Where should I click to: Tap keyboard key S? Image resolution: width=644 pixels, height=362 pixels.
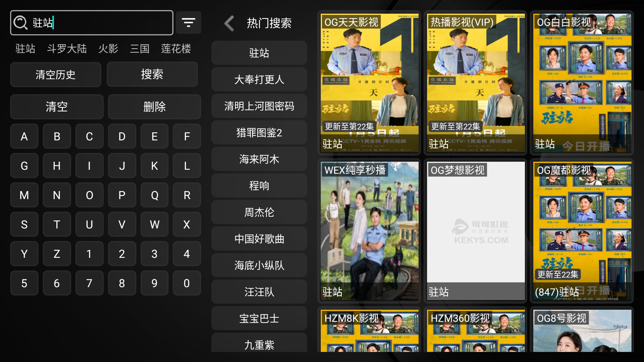click(x=24, y=224)
